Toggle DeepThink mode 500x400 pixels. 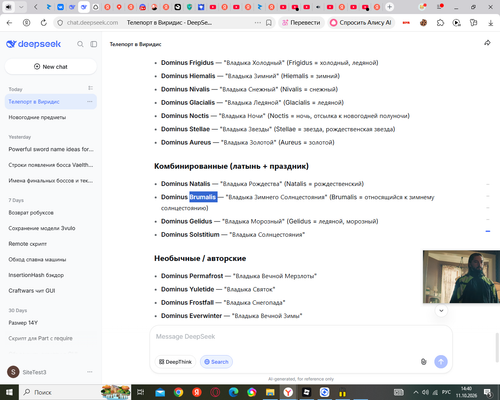pyautogui.click(x=175, y=362)
